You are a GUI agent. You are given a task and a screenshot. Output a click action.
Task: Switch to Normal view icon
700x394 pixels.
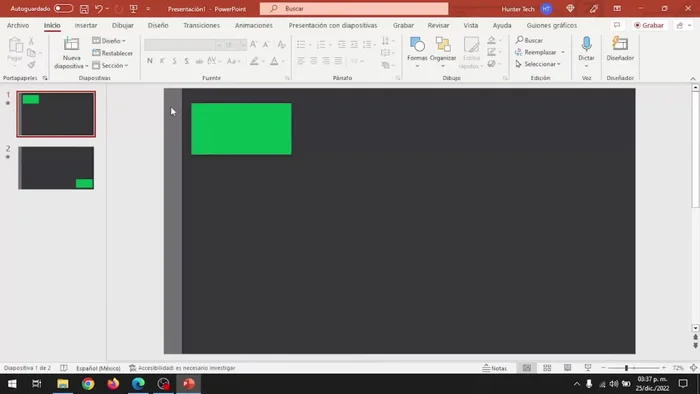point(527,368)
